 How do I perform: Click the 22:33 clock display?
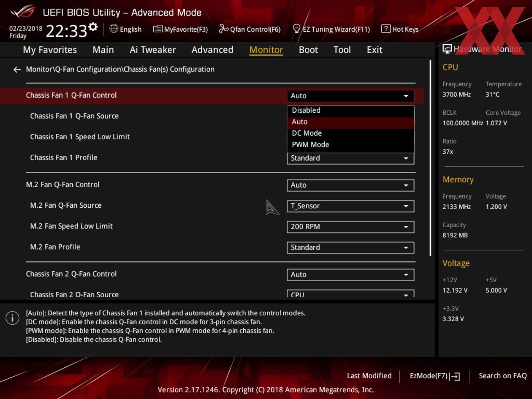(66, 31)
